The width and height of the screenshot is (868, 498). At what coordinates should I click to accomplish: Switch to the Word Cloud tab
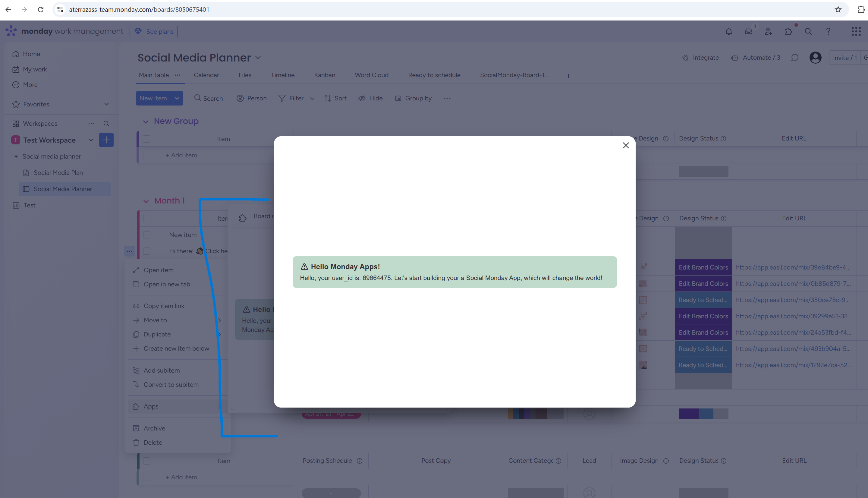(x=371, y=75)
